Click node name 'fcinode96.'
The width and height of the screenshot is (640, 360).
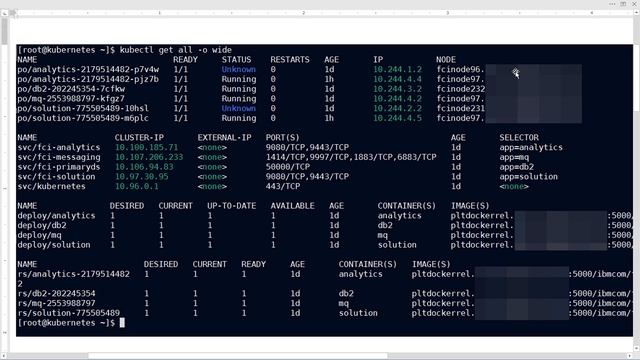click(460, 69)
